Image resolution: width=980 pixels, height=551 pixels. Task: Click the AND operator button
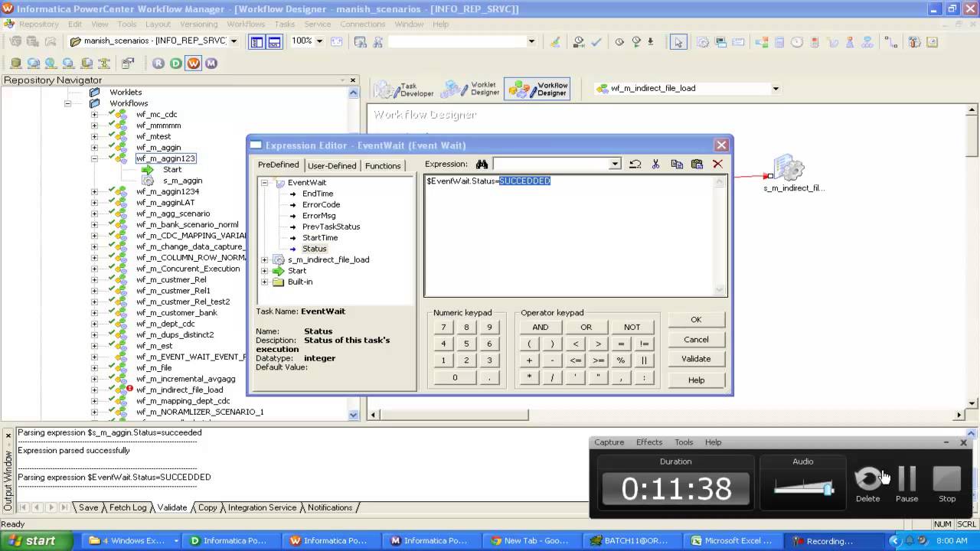(541, 328)
